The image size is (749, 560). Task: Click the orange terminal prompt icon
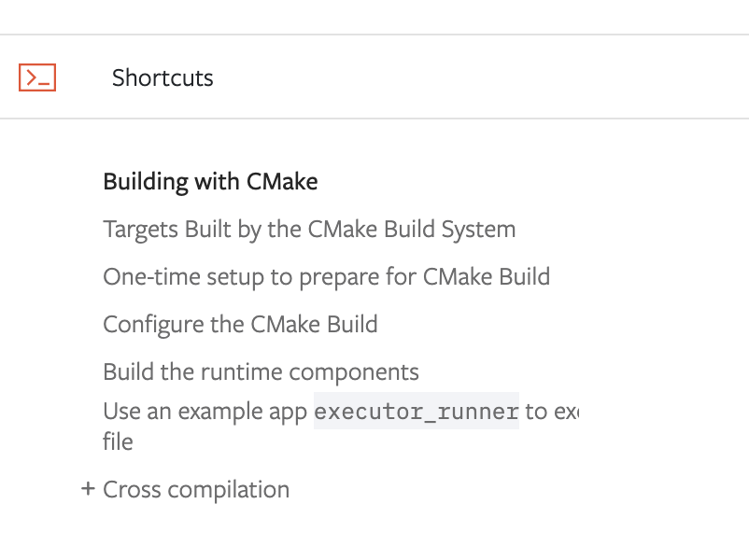click(x=37, y=77)
